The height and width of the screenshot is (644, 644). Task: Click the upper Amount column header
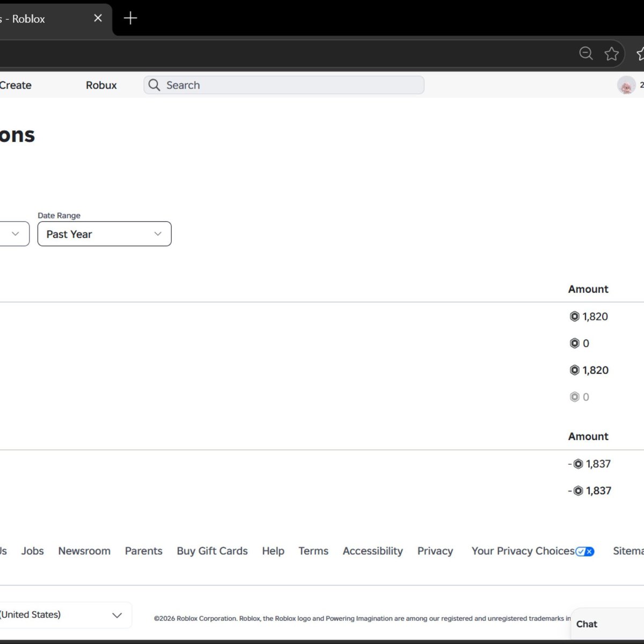[x=588, y=289]
